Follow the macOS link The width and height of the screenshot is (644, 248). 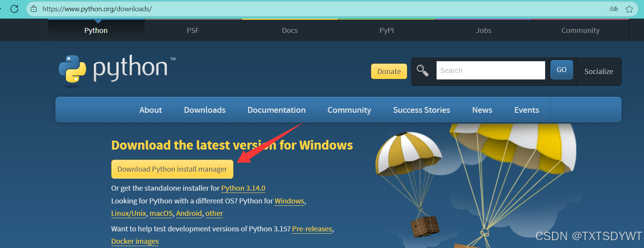coord(161,214)
